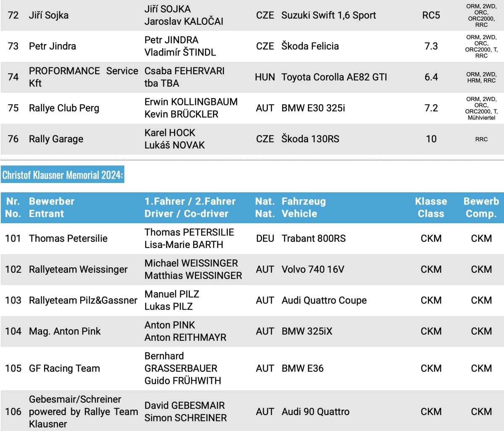Screen dimensions: 504x431
Task: Click the Rallyeteam Weissinger entrant name
Action: [x=78, y=269]
